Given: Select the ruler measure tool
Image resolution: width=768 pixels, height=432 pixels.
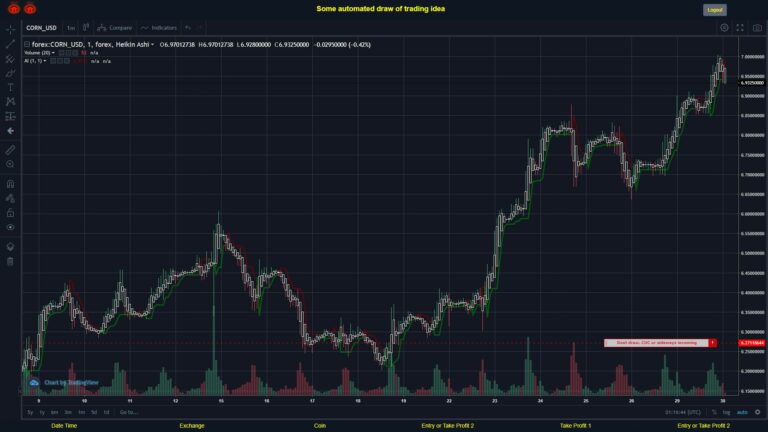Looking at the screenshot, I should click(10, 150).
